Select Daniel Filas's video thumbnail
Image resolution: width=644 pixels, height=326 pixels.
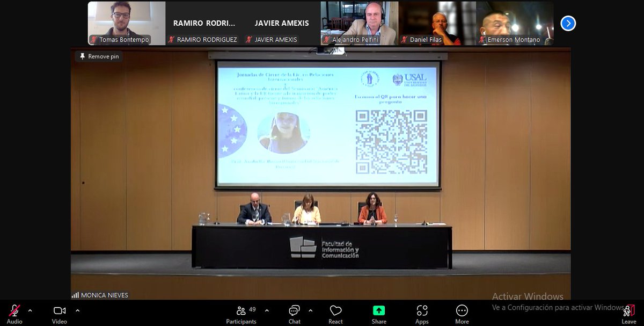click(437, 23)
